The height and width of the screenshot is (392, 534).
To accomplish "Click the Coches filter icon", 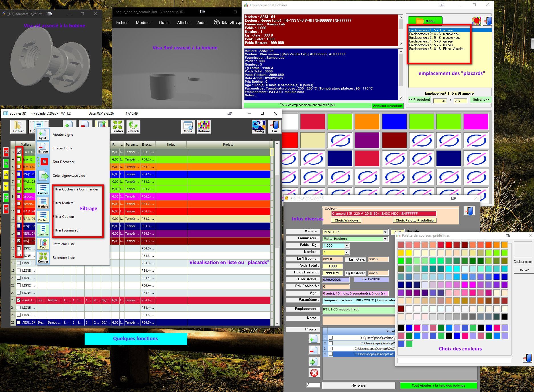I will click(43, 189).
